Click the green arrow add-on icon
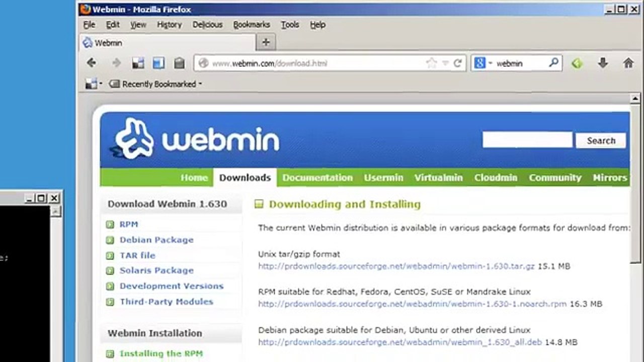 [x=577, y=63]
